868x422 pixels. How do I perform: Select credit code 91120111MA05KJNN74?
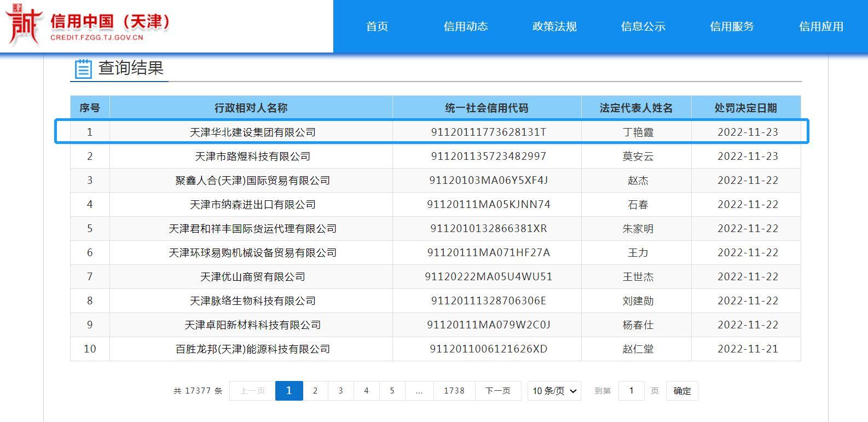(x=489, y=204)
